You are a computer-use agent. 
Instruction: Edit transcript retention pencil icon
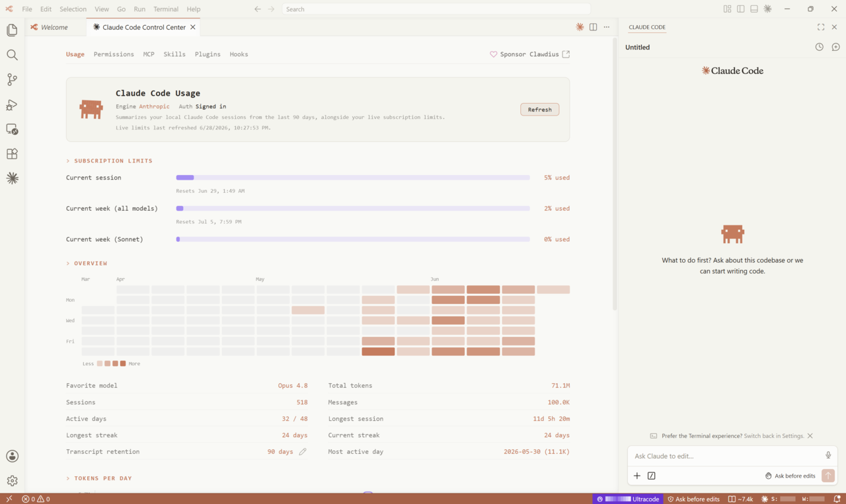pos(303,452)
